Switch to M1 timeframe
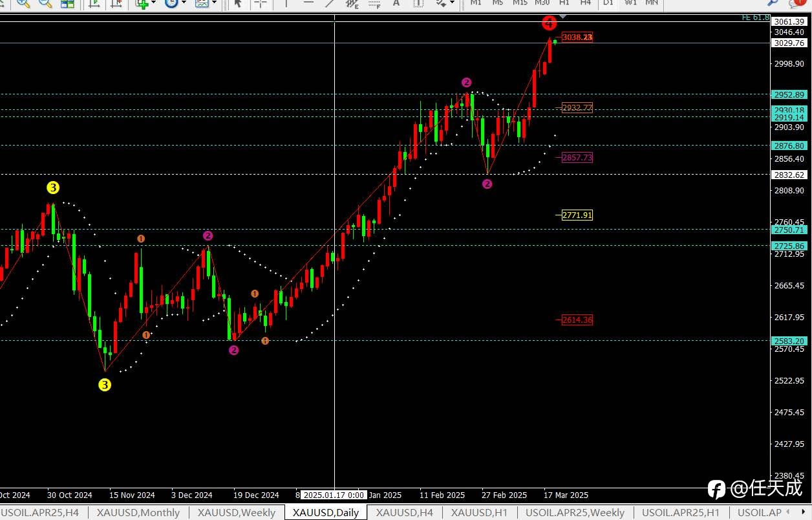 476,3
